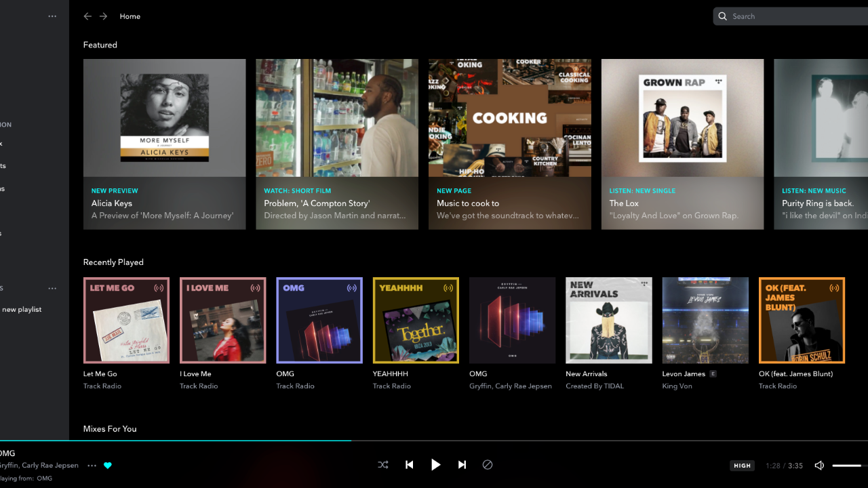This screenshot has width=868, height=488.
Task: Click the 'Mixes For You' heading
Action: coord(110,429)
